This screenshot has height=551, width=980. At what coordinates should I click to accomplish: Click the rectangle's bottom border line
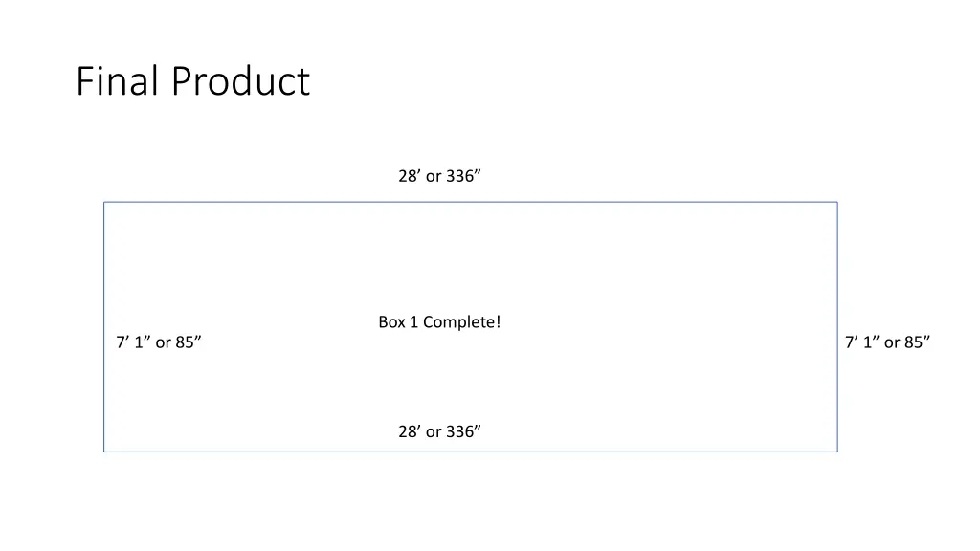point(471,452)
